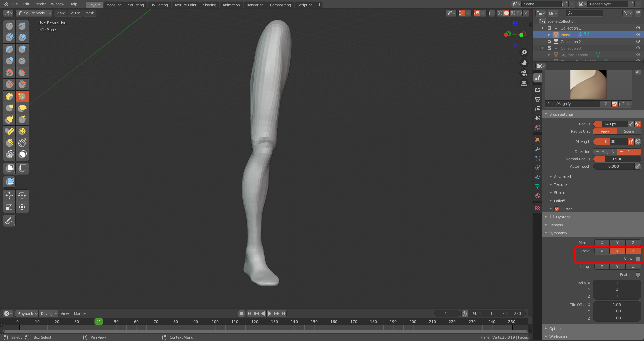Set brush direction to Magnify
The width and height of the screenshot is (644, 341).
click(605, 152)
